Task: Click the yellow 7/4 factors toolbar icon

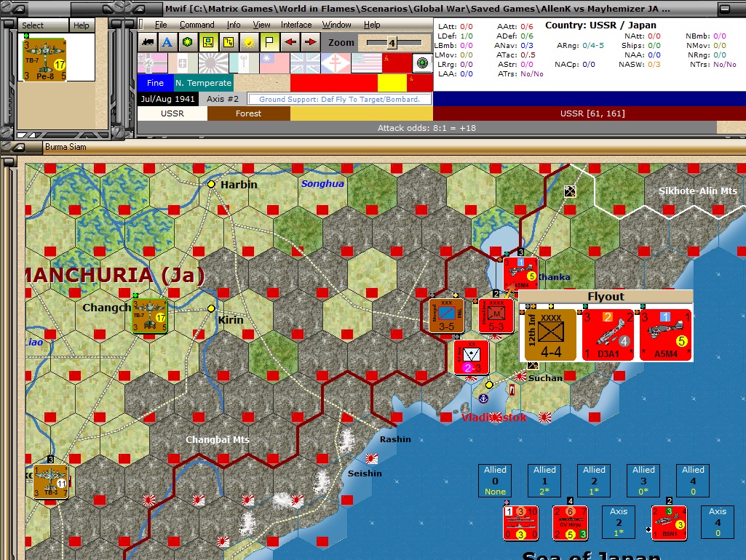Action: [x=229, y=42]
